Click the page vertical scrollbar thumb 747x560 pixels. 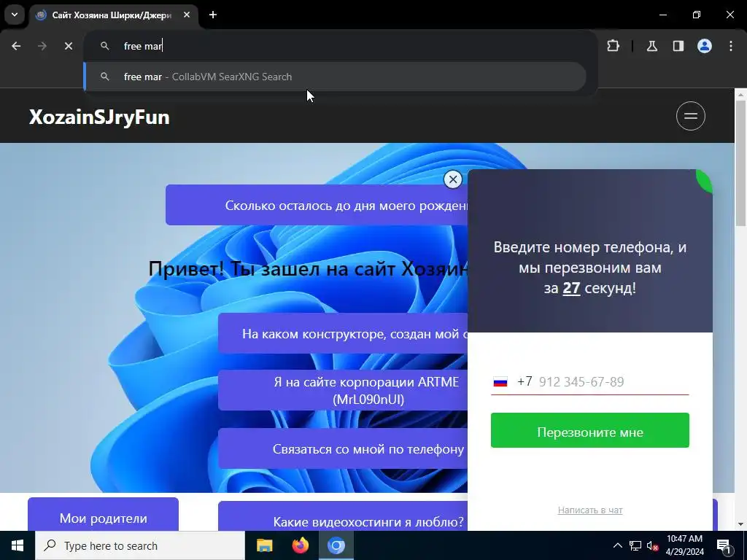pyautogui.click(x=741, y=163)
